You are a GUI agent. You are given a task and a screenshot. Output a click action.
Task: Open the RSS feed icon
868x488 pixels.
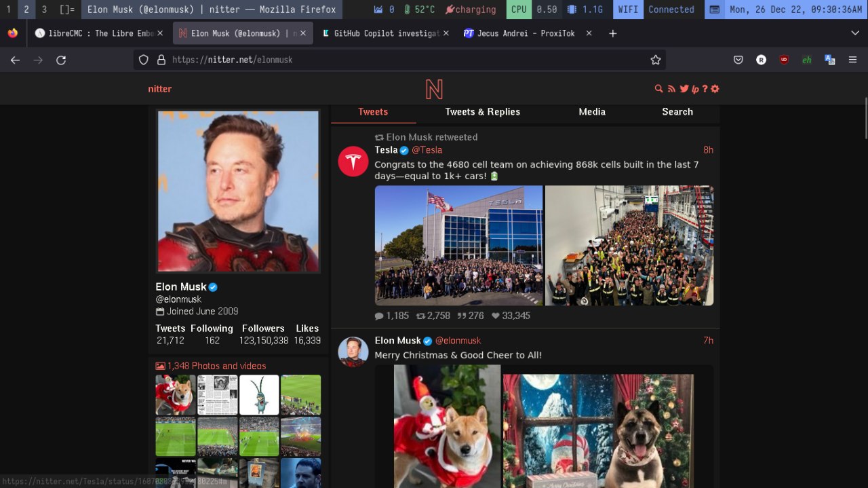coord(671,89)
